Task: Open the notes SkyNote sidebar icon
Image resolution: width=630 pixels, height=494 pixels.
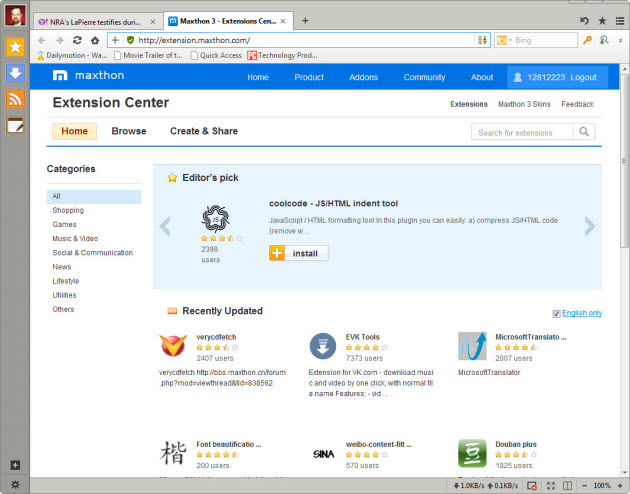Action: point(15,125)
